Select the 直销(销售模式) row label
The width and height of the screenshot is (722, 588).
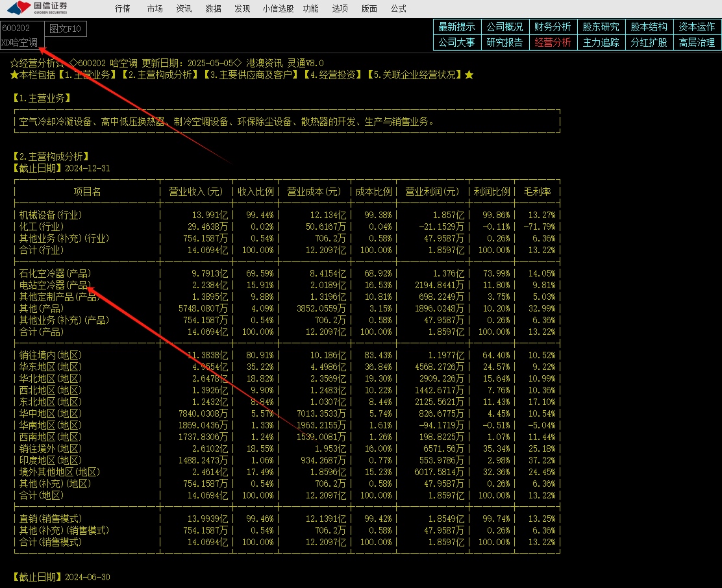[51, 519]
